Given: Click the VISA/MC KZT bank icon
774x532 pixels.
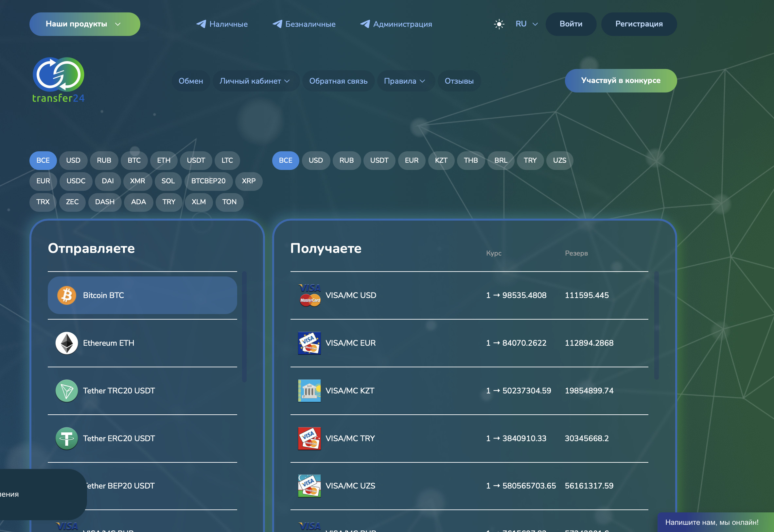Looking at the screenshot, I should (309, 391).
